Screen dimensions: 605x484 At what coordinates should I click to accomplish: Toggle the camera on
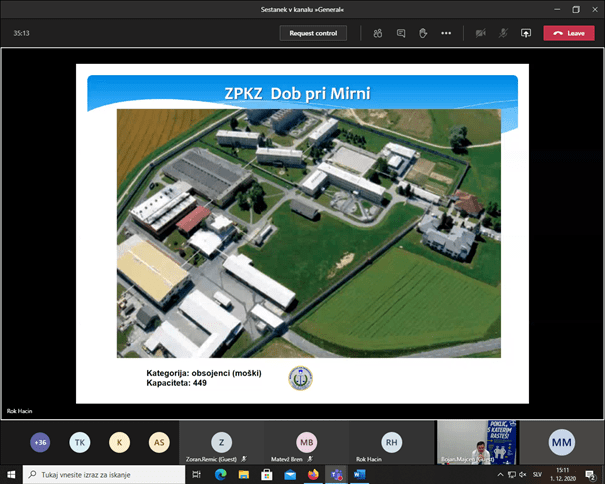click(480, 33)
